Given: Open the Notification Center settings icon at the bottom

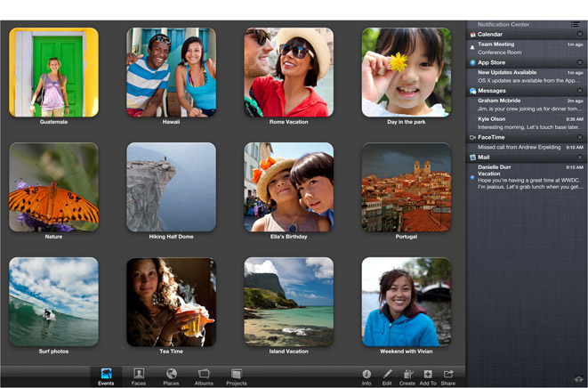Looking at the screenshot, I should [x=577, y=380].
